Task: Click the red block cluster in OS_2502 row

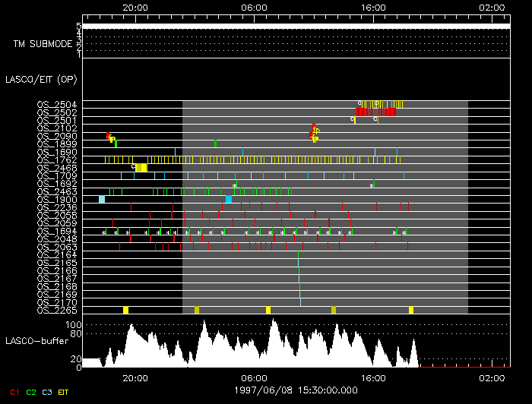Action: pyautogui.click(x=375, y=112)
